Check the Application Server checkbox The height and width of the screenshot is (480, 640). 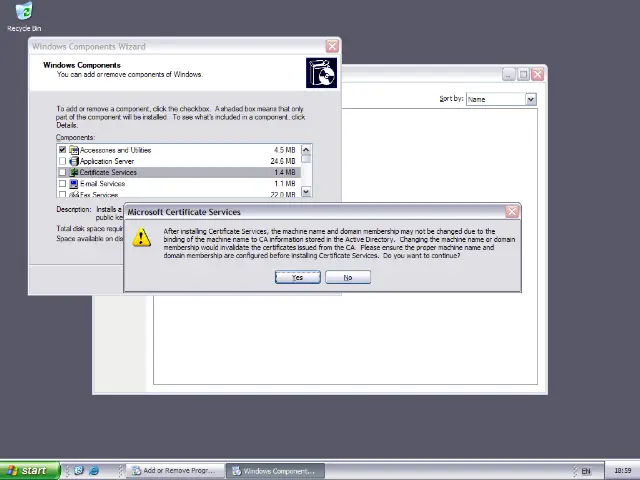62,161
